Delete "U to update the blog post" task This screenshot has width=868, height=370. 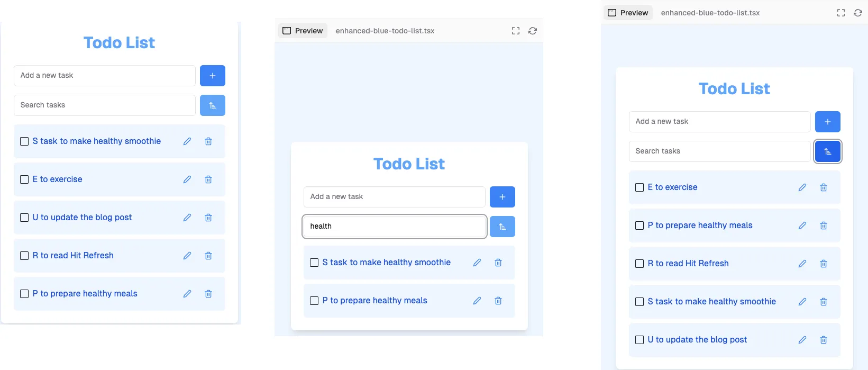coord(208,218)
